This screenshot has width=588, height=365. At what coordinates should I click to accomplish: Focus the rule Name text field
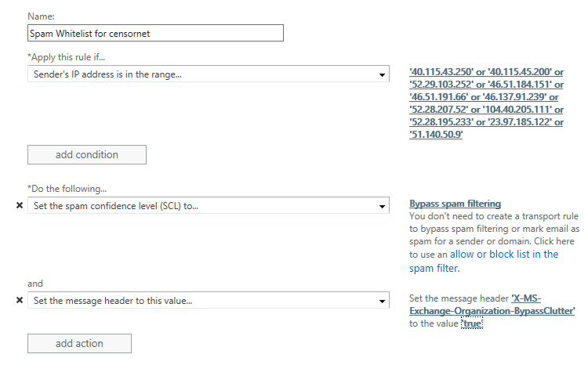(x=154, y=33)
